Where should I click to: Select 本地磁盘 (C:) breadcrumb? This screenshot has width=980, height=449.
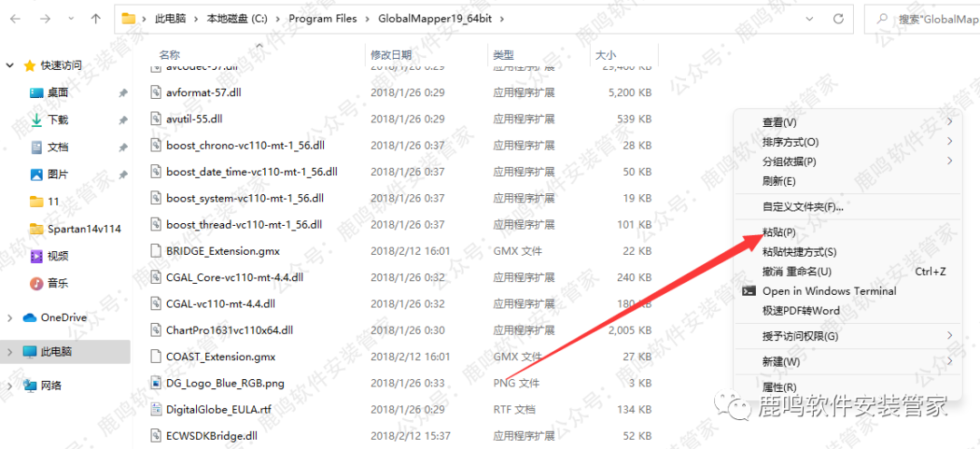click(x=237, y=19)
